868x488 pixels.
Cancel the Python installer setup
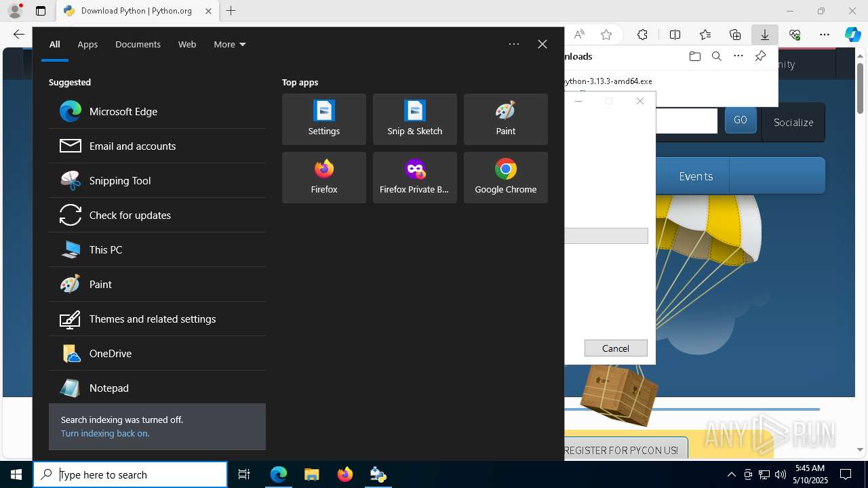(x=616, y=348)
